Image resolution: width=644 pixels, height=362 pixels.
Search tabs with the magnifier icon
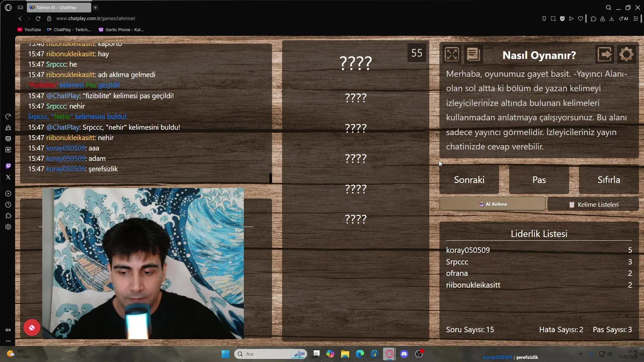point(608,8)
